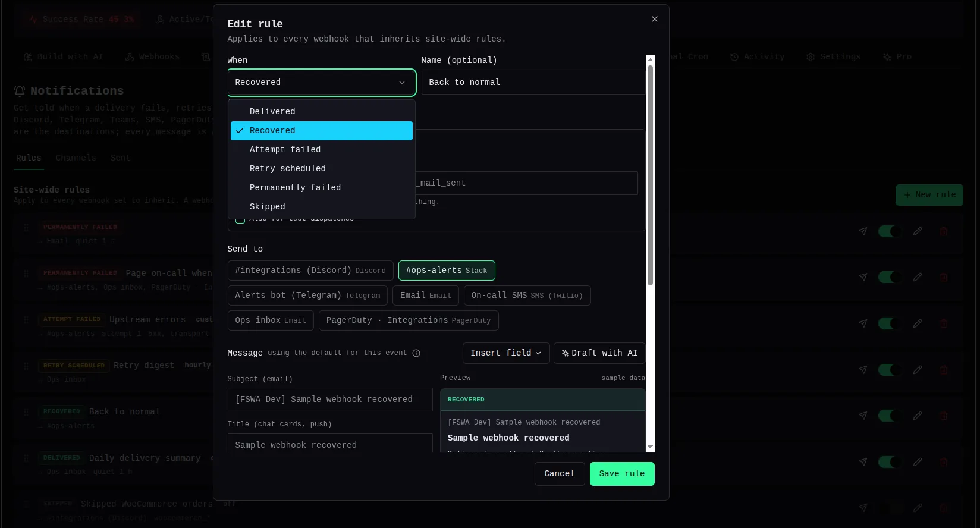The height and width of the screenshot is (528, 980).
Task: Delete the Daily delivery summary rule
Action: tap(944, 462)
